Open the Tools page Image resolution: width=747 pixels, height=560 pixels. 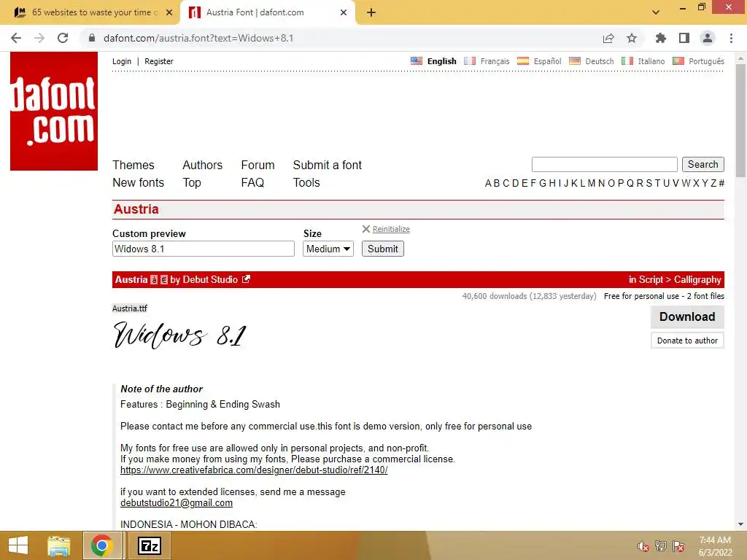click(x=306, y=182)
